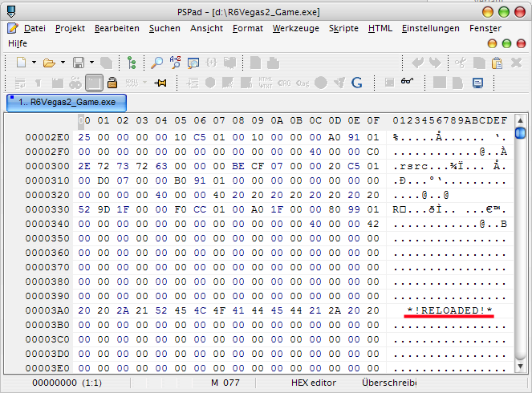Click the Open file folder icon
Screen dimensions: 532x393
[48, 62]
